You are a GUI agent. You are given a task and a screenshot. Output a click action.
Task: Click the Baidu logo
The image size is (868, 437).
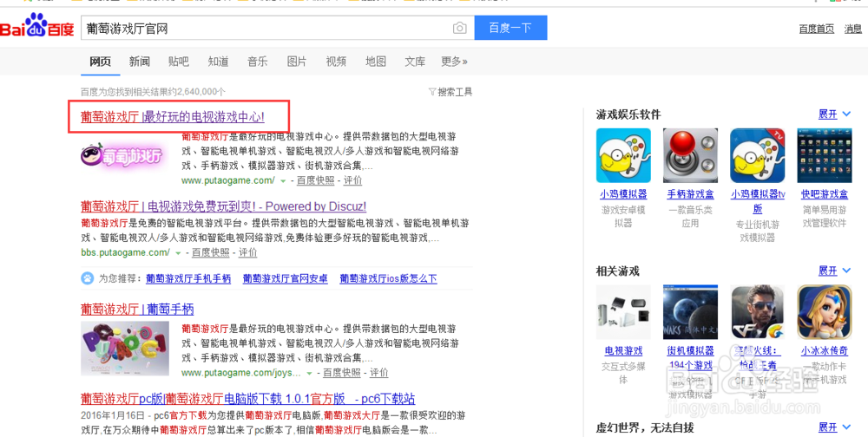(x=37, y=25)
